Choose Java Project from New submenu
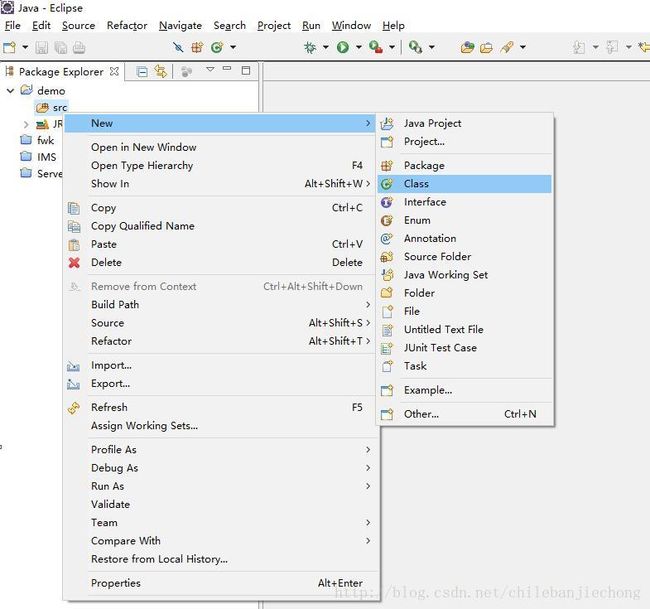This screenshot has width=650, height=609. click(x=464, y=123)
